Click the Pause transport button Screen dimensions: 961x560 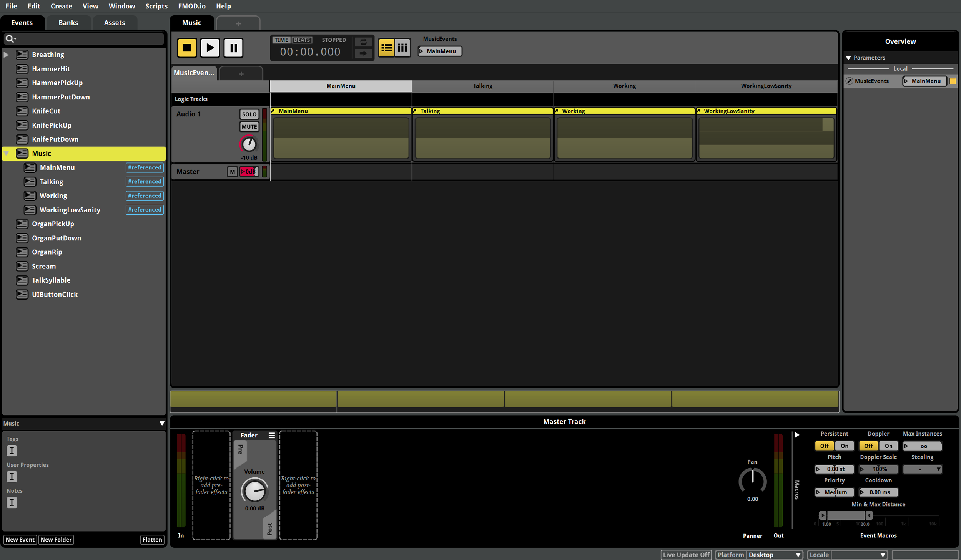click(x=233, y=48)
